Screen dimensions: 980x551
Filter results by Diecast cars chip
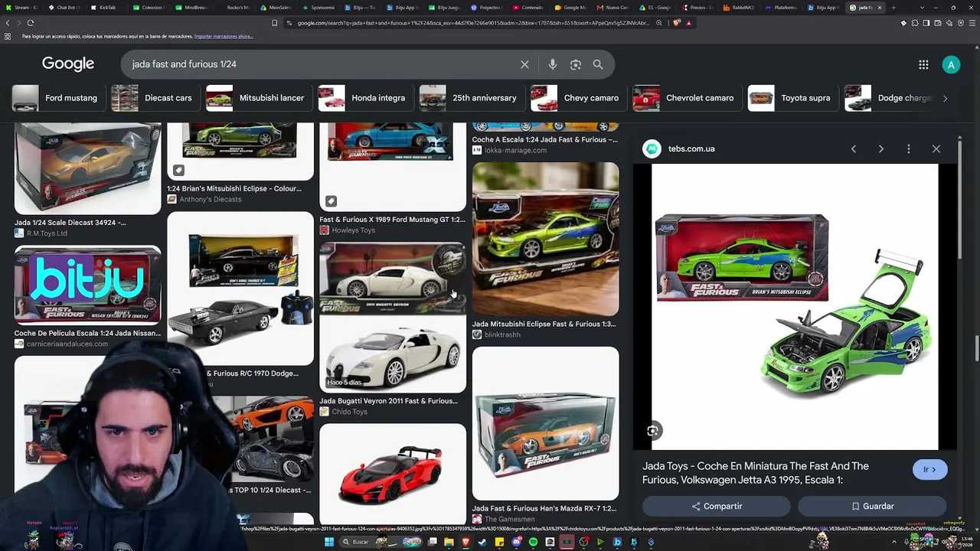[155, 98]
